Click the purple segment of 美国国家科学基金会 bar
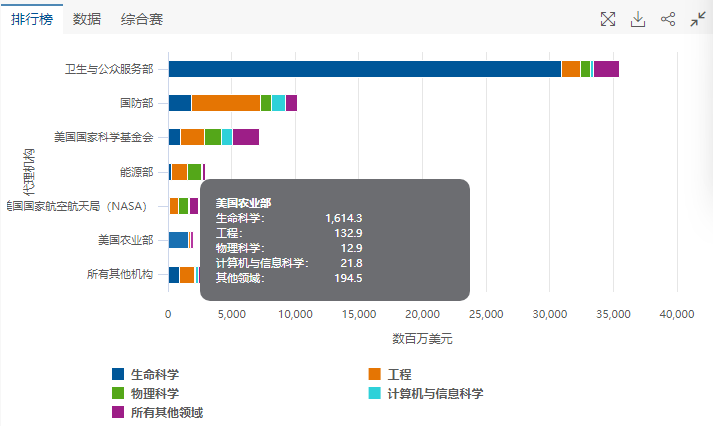This screenshot has height=426, width=713. click(246, 137)
